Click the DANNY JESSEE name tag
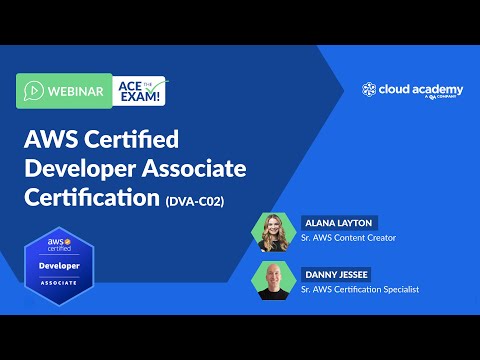This screenshot has height=360, width=480. [336, 275]
